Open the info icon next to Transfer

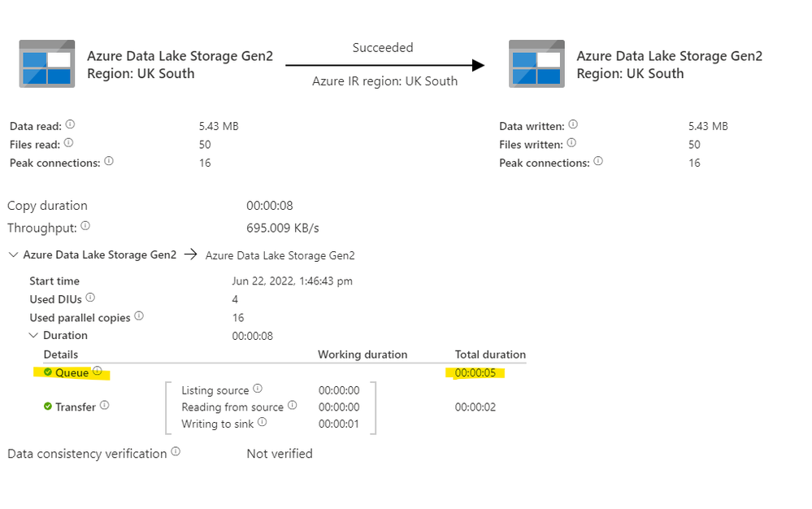105,405
